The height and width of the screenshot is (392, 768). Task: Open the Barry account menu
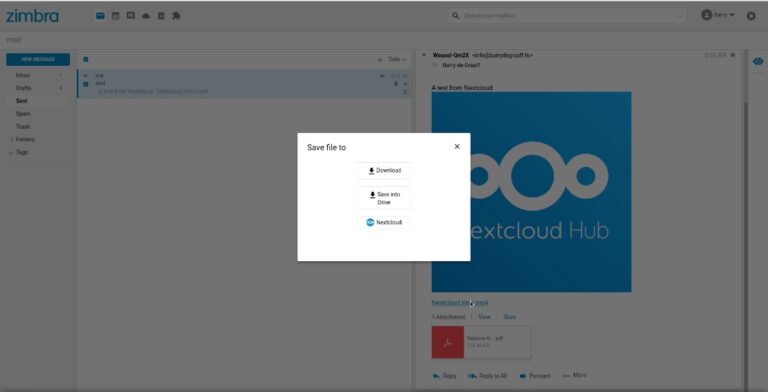coord(718,15)
